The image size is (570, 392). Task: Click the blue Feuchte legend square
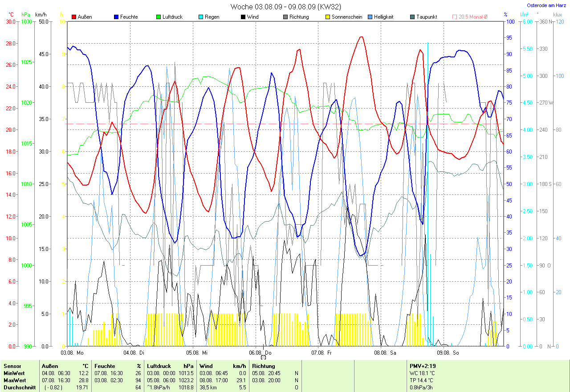click(x=116, y=17)
